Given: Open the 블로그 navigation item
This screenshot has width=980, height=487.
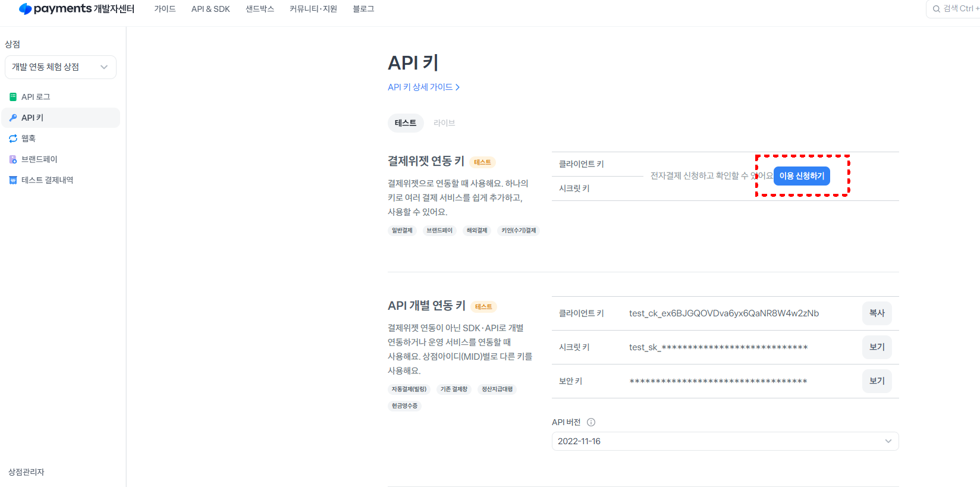Looking at the screenshot, I should (363, 9).
